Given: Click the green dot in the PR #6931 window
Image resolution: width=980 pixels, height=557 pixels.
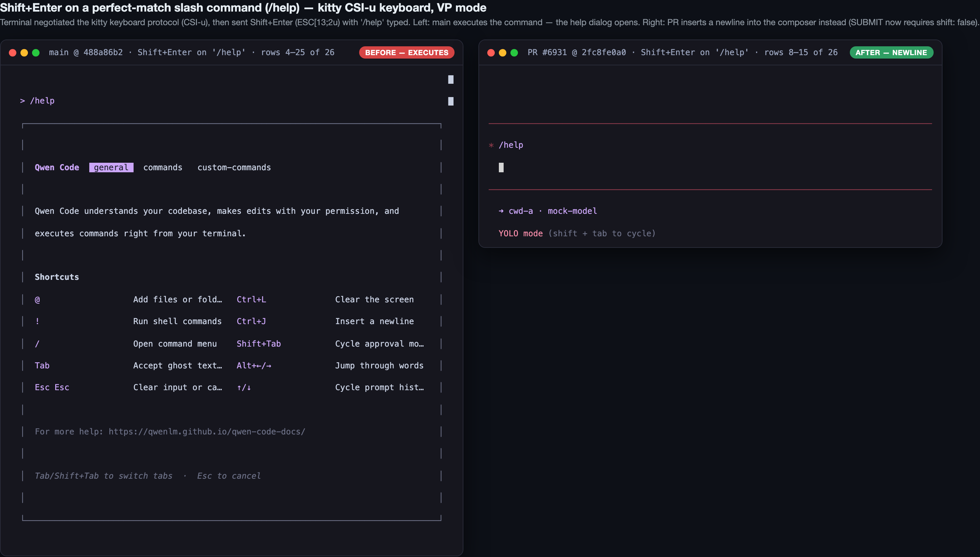Looking at the screenshot, I should pos(514,52).
